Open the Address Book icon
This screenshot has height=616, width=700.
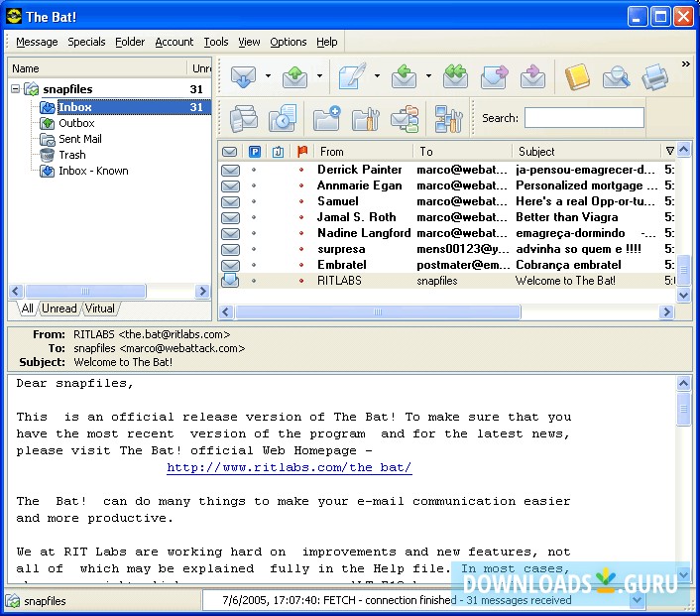(577, 76)
